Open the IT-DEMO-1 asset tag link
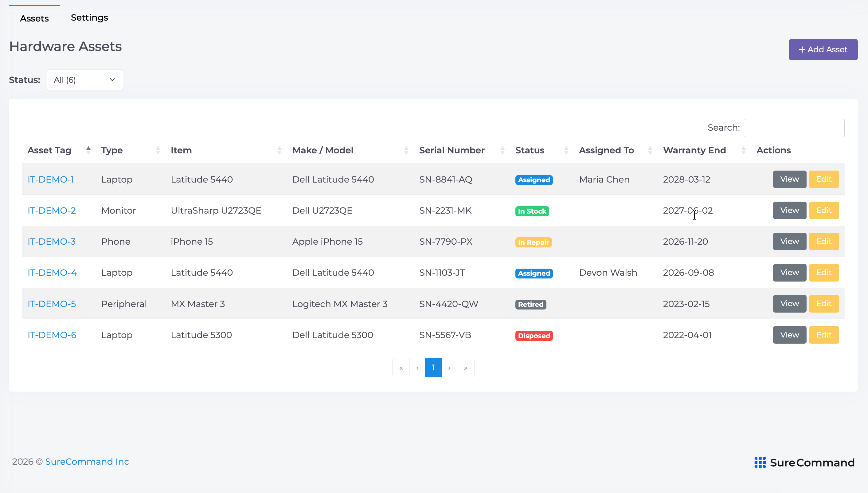Screen dimensions: 868x493 pyautogui.click(x=51, y=179)
